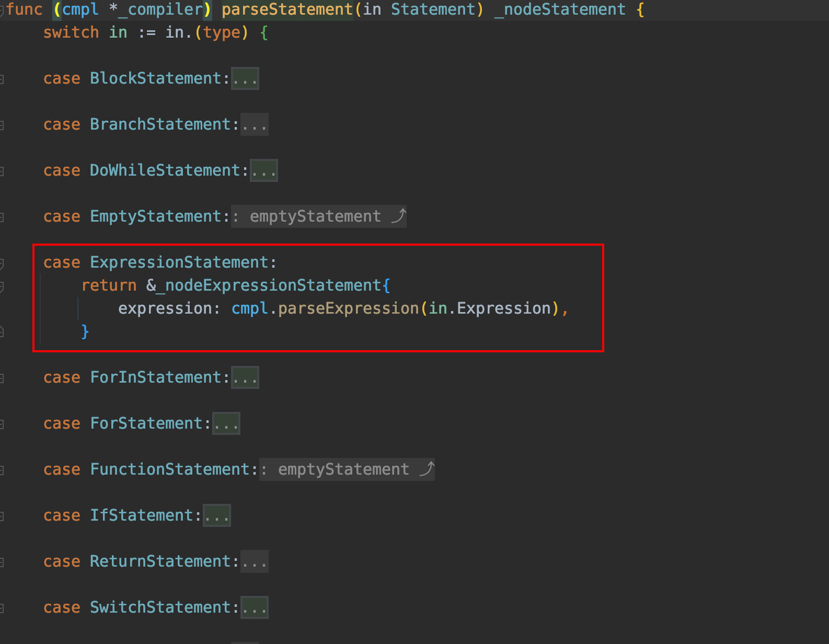Expand folded ForStatement case body
This screenshot has height=644, width=829.
click(x=226, y=423)
